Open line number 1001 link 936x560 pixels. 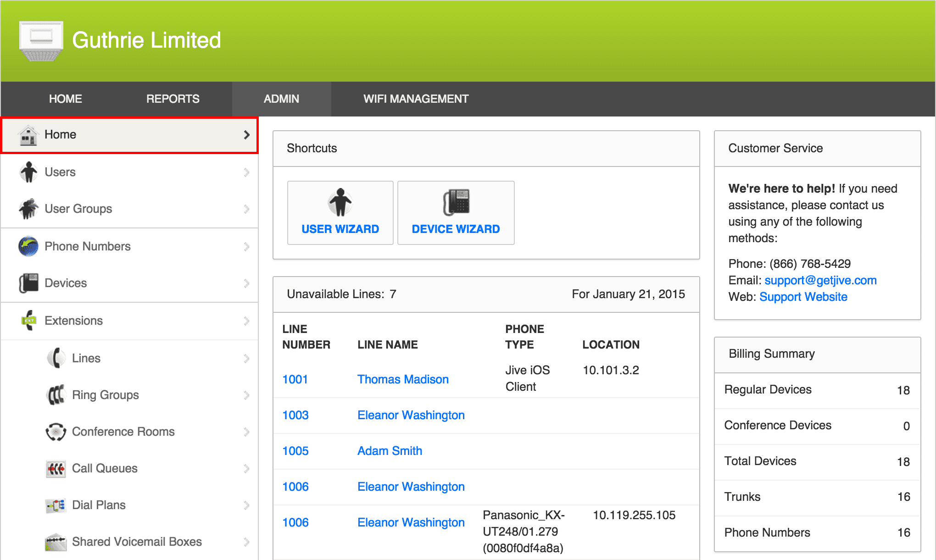tap(295, 379)
